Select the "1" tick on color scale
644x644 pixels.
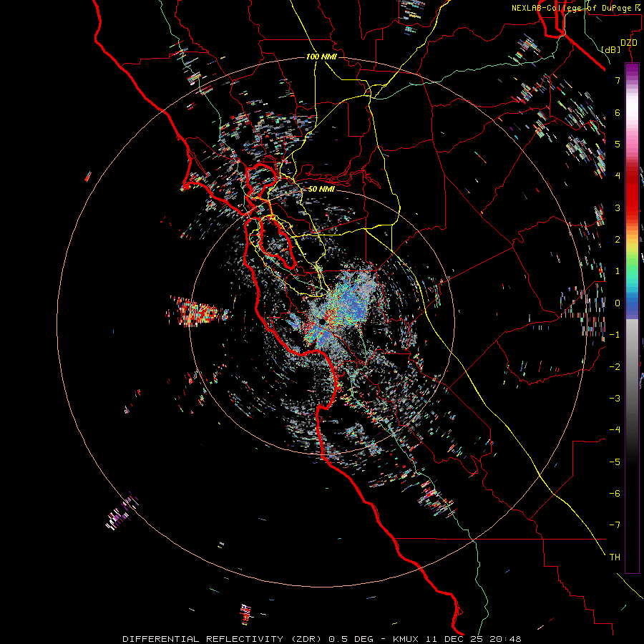click(618, 271)
